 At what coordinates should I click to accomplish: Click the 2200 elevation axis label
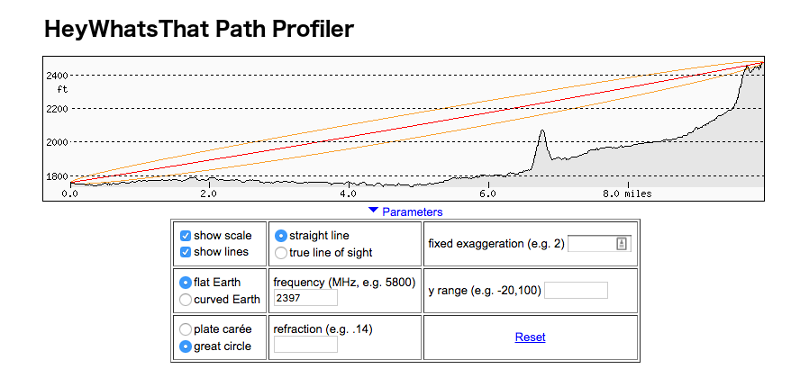click(x=58, y=109)
